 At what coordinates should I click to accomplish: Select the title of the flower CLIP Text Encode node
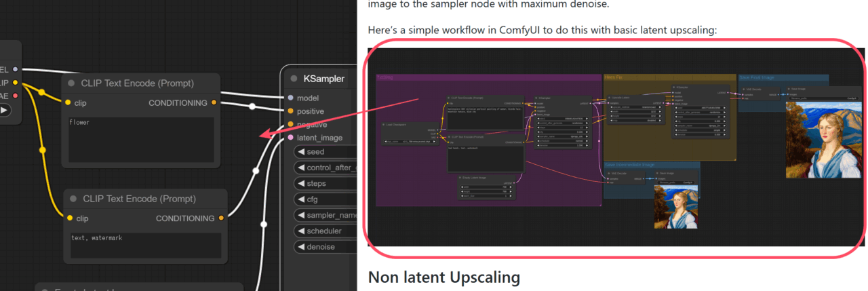click(138, 83)
